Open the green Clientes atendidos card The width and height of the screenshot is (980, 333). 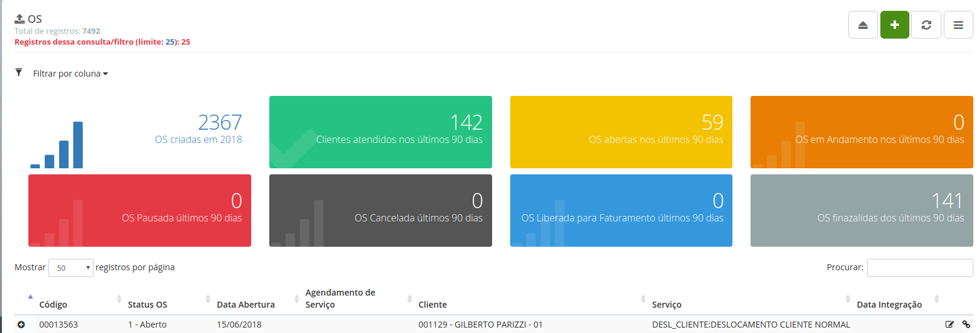(380, 132)
